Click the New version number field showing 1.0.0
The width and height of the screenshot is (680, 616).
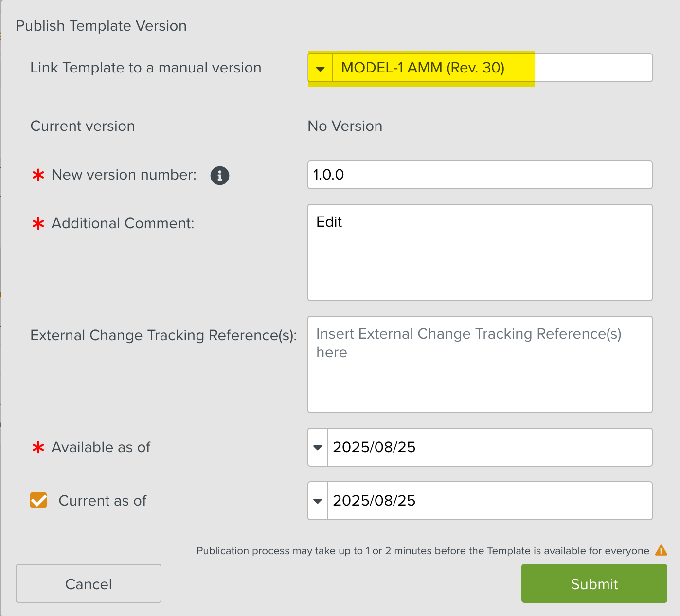click(x=480, y=175)
